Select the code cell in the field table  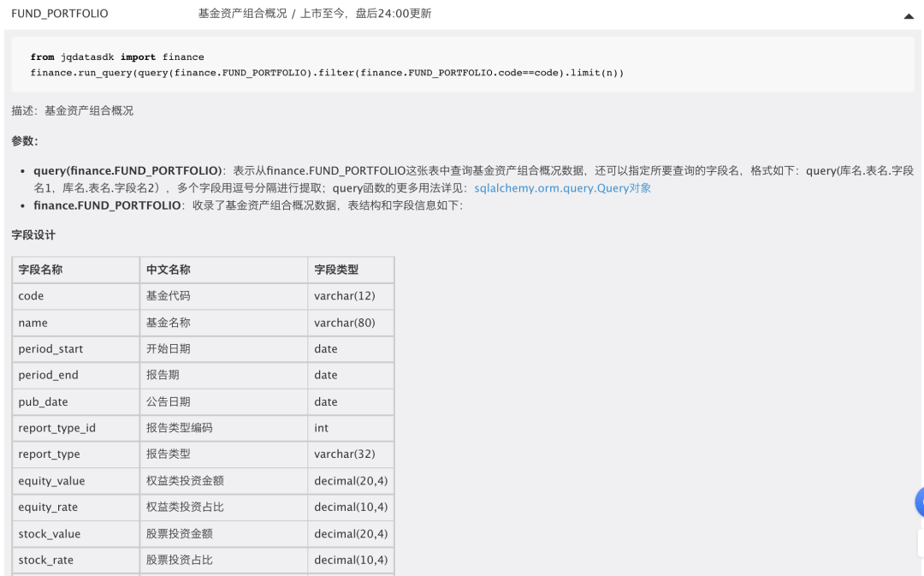(32, 295)
